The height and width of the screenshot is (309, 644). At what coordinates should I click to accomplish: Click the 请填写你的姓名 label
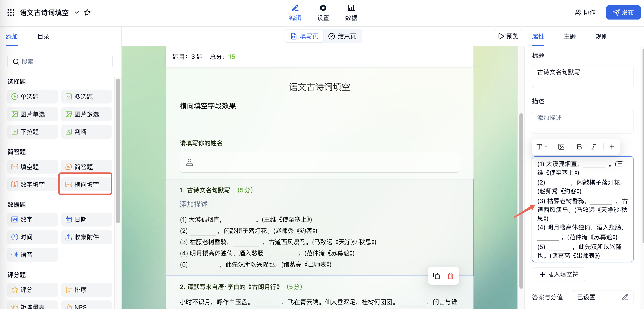(201, 143)
